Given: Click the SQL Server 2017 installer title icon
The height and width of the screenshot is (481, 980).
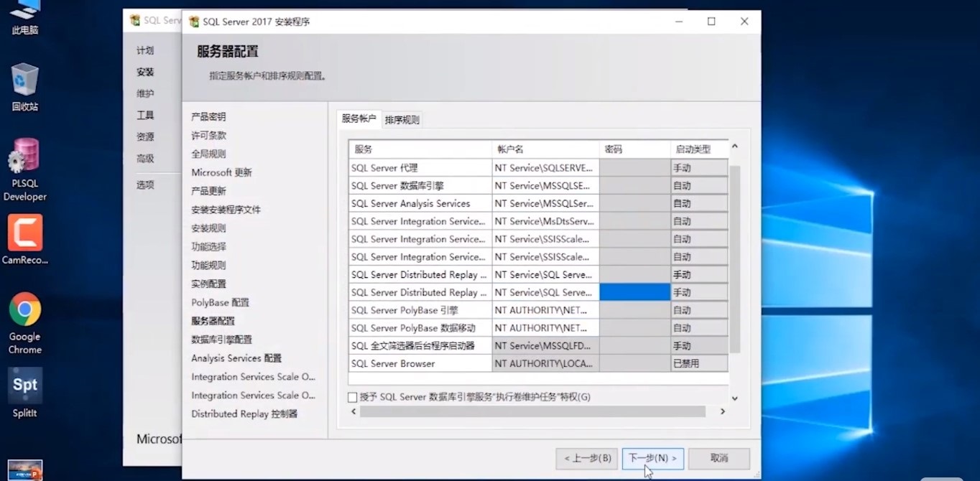Looking at the screenshot, I should click(194, 22).
